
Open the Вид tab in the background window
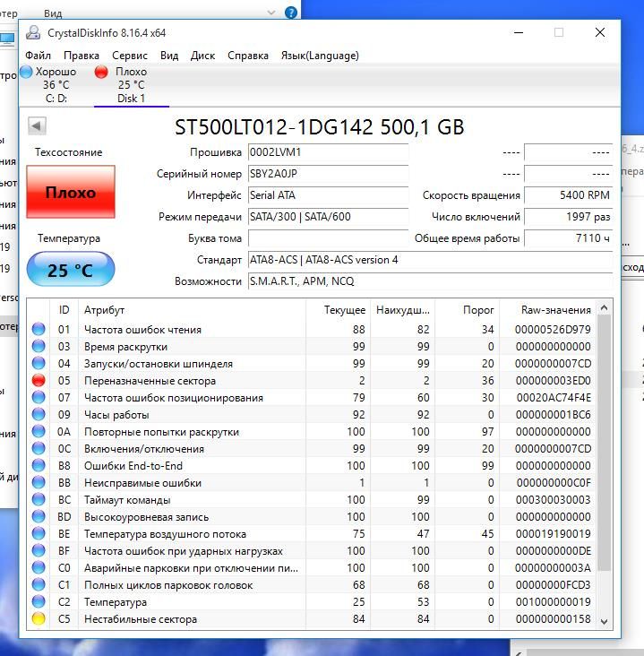53,13
